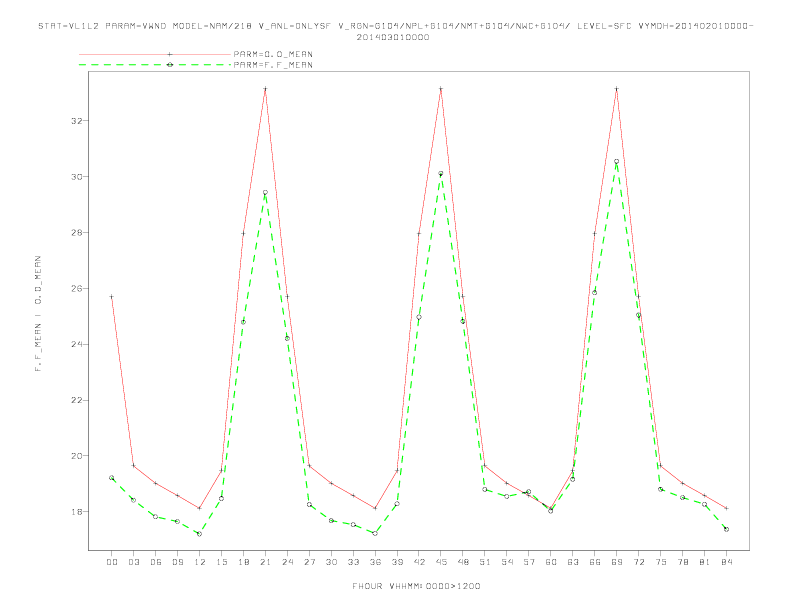
Task: Click red O.O_MEAN final marker at hour 84
Action: 726,508
